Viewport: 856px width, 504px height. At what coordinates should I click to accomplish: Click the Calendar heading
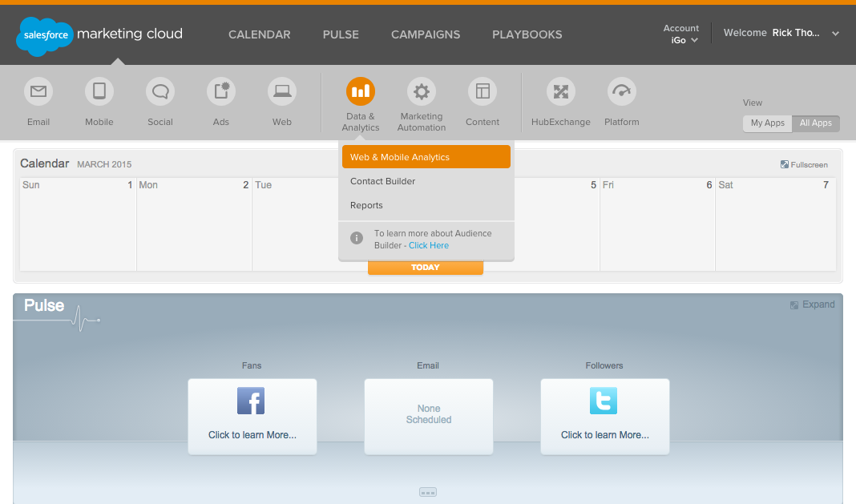click(x=45, y=163)
